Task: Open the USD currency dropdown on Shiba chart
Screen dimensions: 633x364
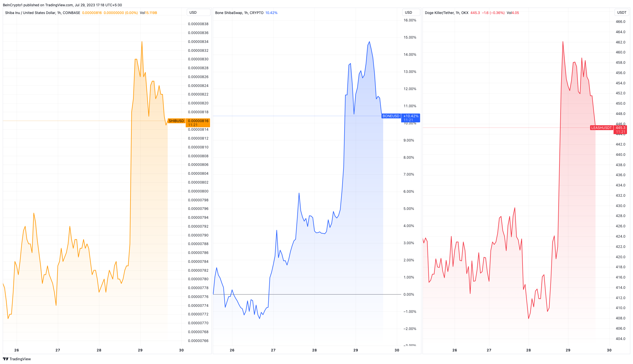Action: (198, 13)
